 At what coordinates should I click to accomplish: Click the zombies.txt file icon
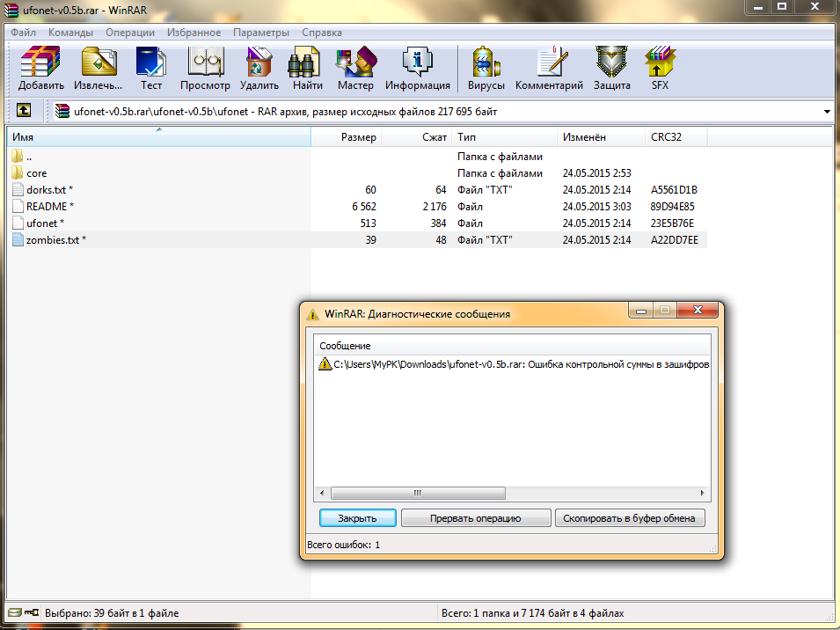point(18,239)
